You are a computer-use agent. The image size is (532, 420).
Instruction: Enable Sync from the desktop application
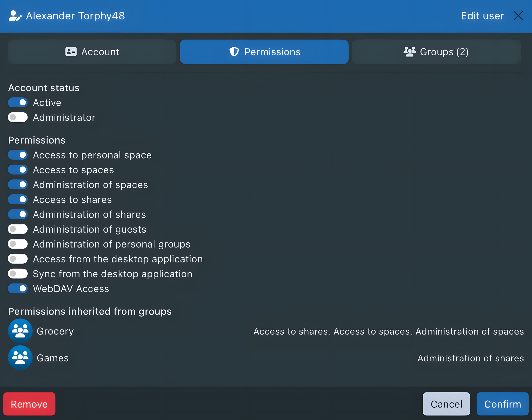[x=18, y=274]
